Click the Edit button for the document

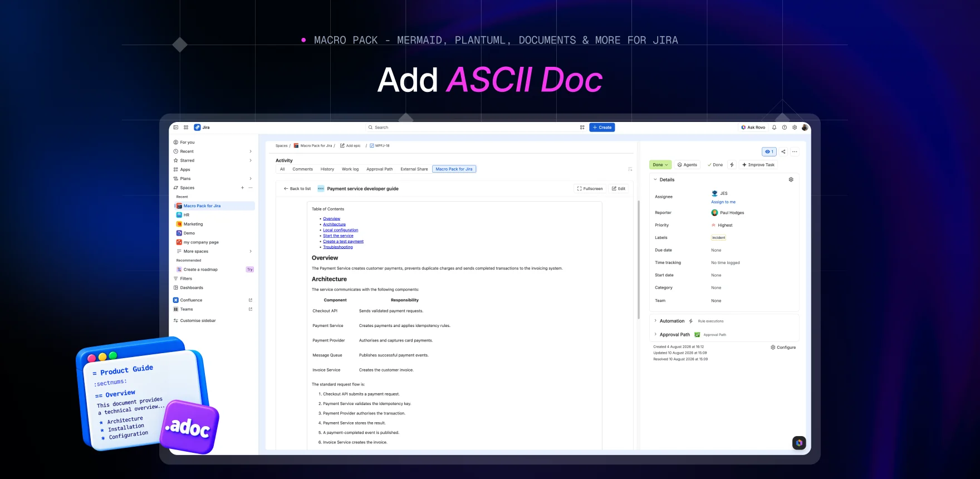[x=619, y=189]
